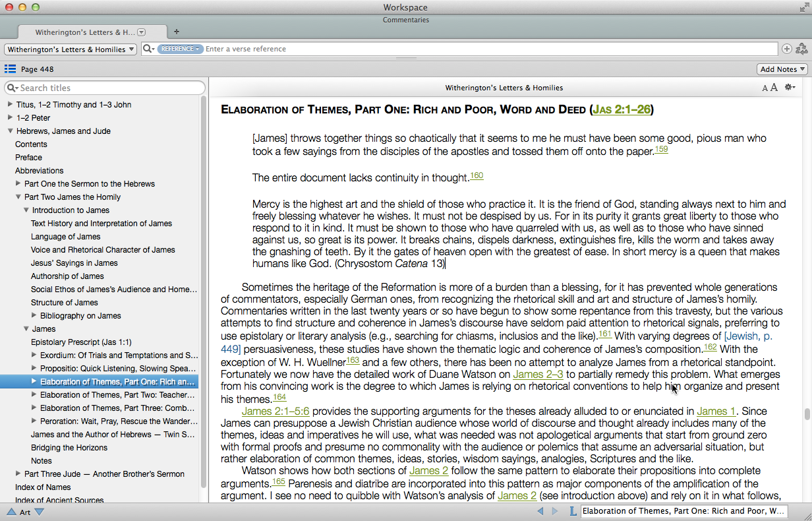Select Notes in the sidebar tree
The height and width of the screenshot is (521, 812).
(42, 461)
